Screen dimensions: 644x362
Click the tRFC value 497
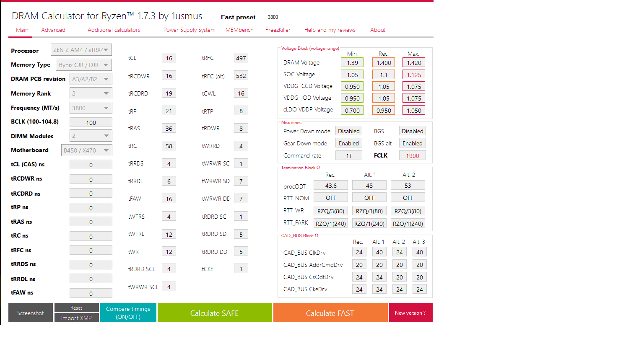click(x=241, y=58)
